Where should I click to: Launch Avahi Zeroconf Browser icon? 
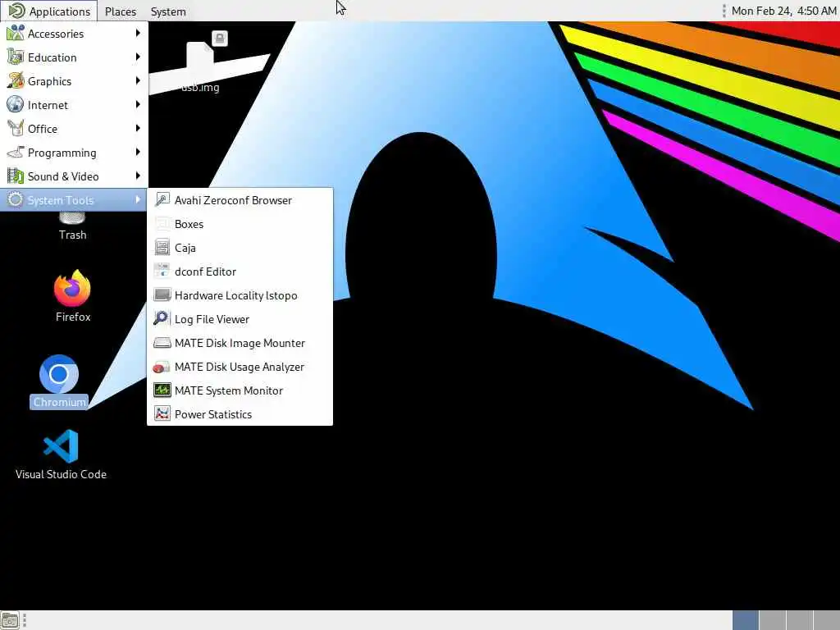pyautogui.click(x=162, y=200)
